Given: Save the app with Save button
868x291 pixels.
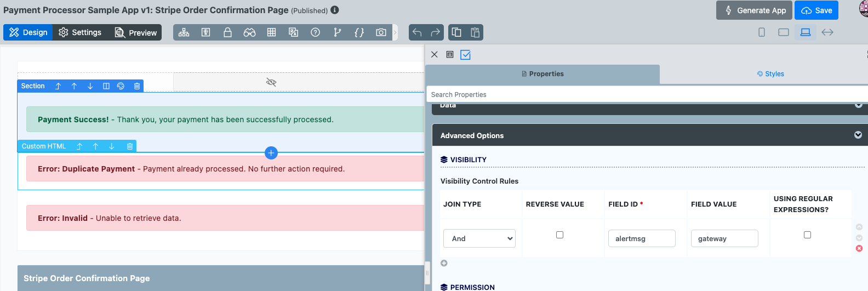Looking at the screenshot, I should point(816,10).
